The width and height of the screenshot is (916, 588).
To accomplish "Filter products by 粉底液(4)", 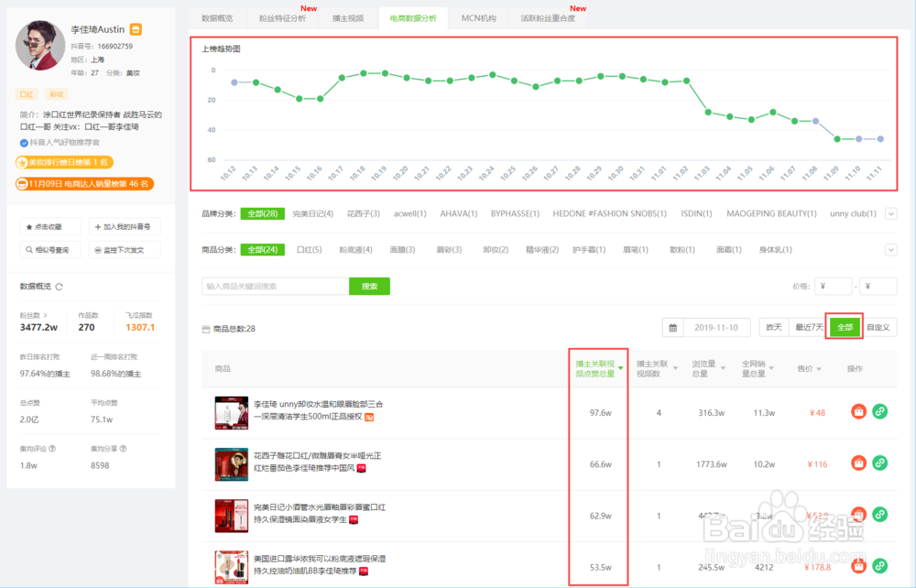I will tap(355, 250).
